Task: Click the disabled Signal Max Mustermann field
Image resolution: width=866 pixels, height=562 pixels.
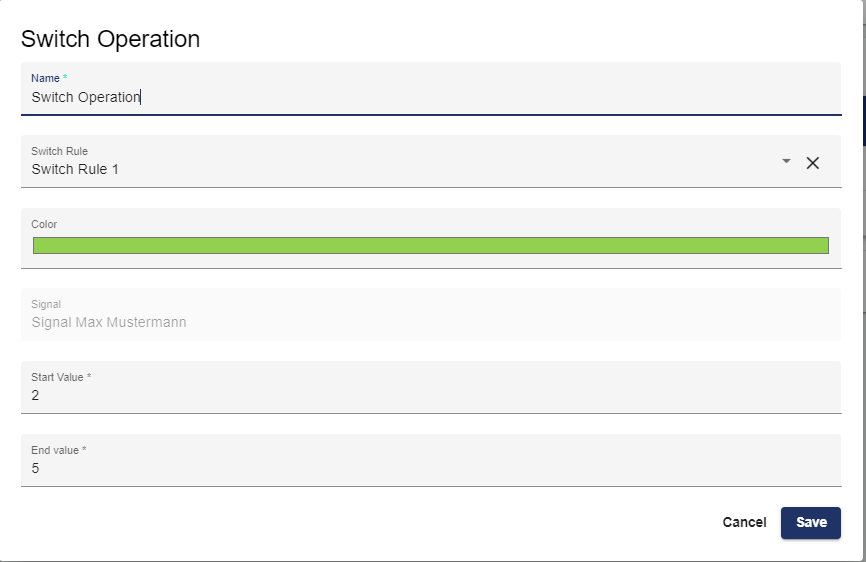Action: click(x=430, y=322)
